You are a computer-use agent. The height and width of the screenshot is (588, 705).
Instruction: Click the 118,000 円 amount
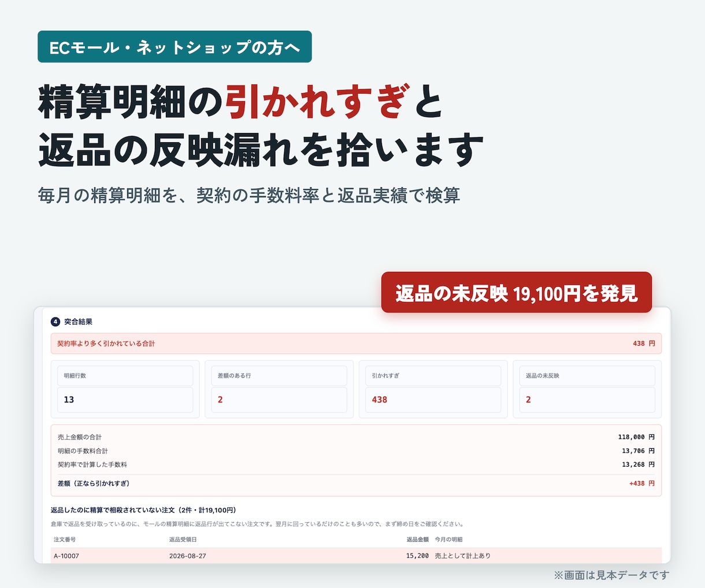click(x=636, y=437)
